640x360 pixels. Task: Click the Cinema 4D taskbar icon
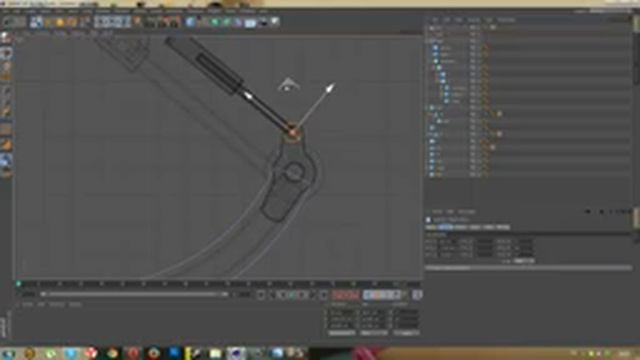pos(235,353)
